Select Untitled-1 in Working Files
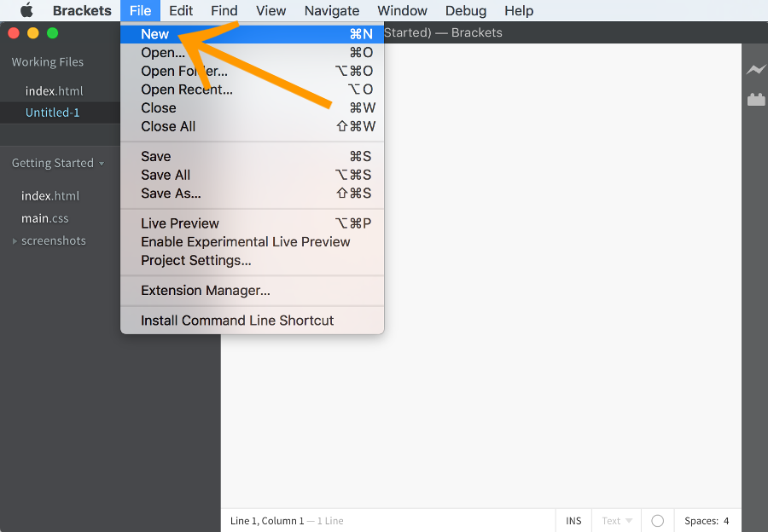Screen dimensions: 768x532 pos(52,113)
